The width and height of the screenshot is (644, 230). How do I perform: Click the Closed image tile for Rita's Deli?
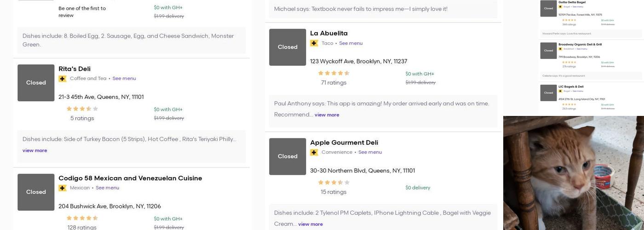point(36,83)
